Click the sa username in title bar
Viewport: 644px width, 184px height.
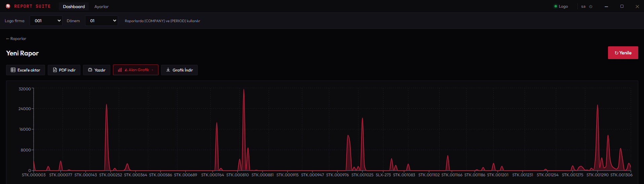583,6
